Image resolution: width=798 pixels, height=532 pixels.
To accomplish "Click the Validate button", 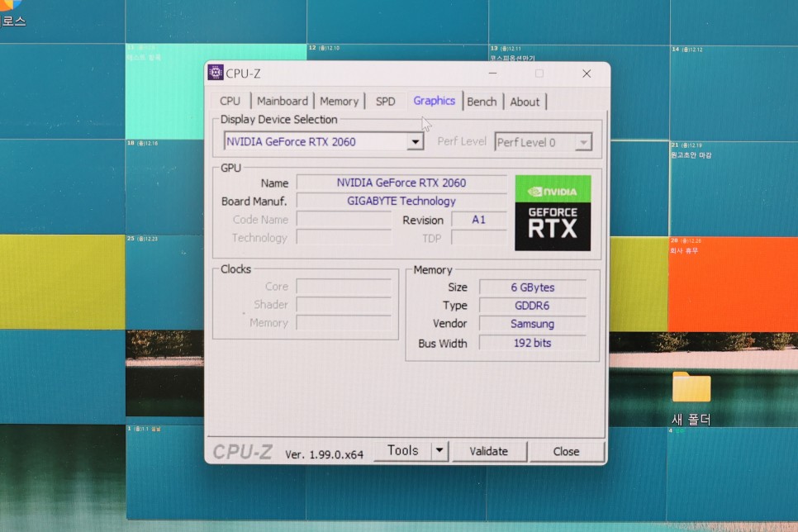I will pyautogui.click(x=488, y=451).
